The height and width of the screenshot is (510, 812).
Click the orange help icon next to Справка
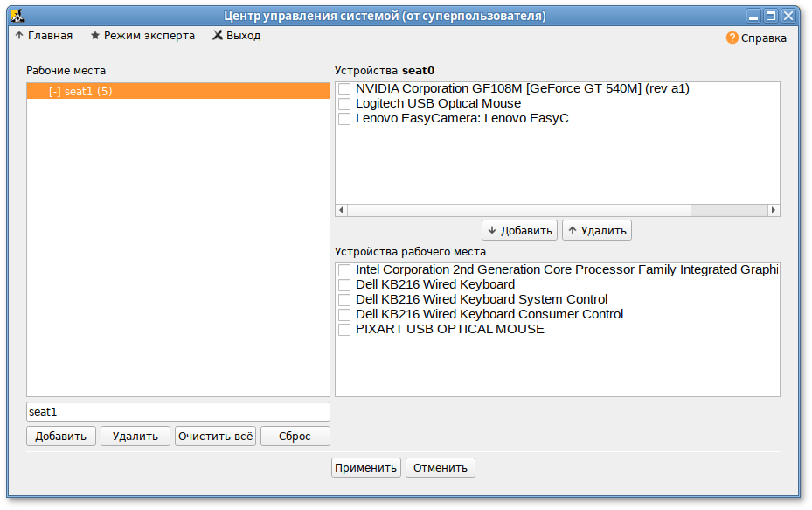pyautogui.click(x=732, y=38)
